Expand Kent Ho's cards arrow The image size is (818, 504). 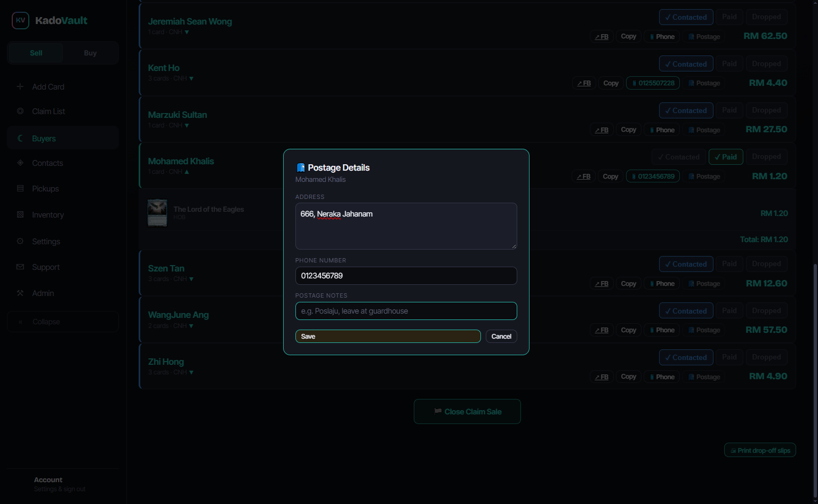tap(191, 79)
